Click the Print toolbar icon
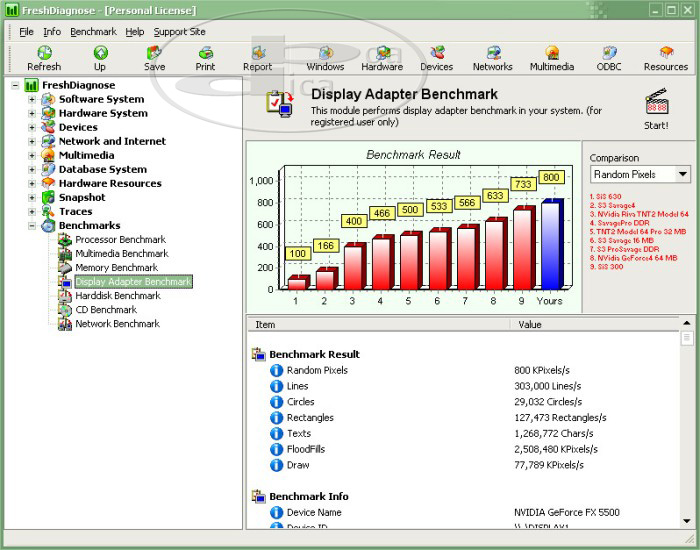This screenshot has width=700, height=550. pos(205,58)
